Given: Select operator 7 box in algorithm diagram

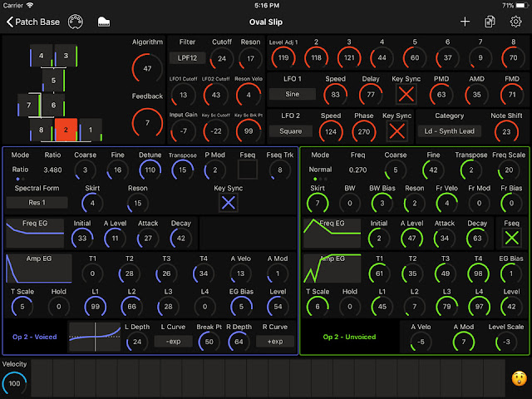Looking at the screenshot, I should click(x=29, y=106).
